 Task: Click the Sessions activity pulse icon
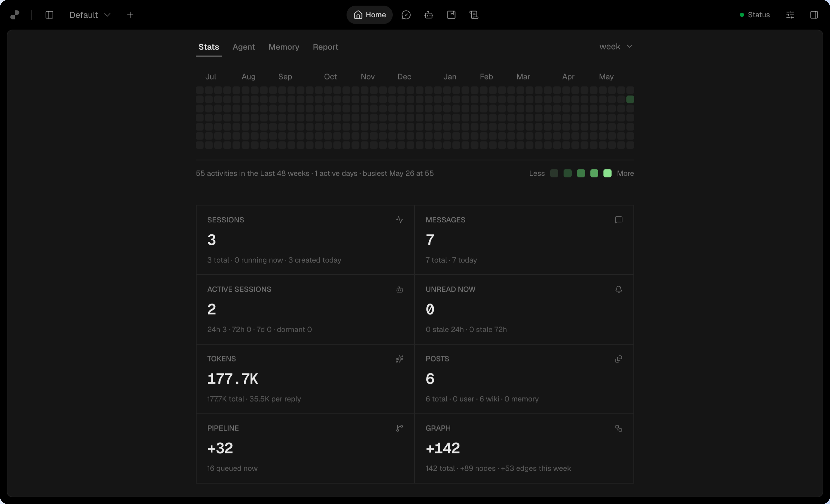pyautogui.click(x=399, y=220)
